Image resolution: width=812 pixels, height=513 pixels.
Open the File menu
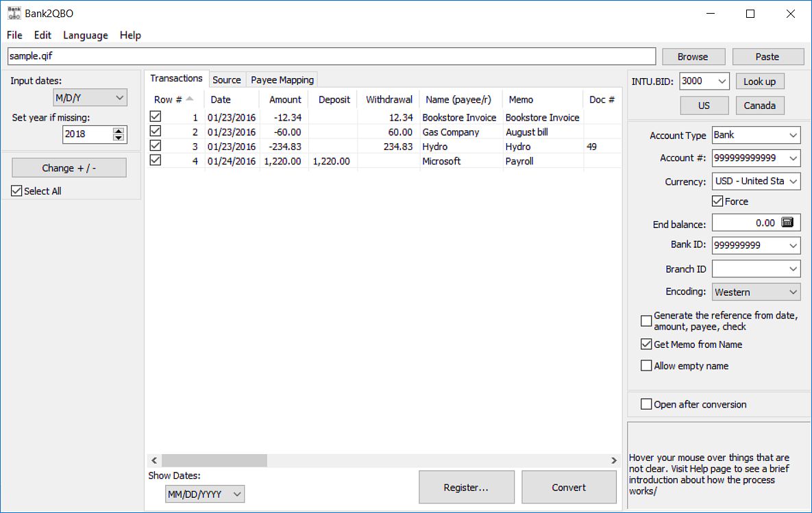(14, 35)
